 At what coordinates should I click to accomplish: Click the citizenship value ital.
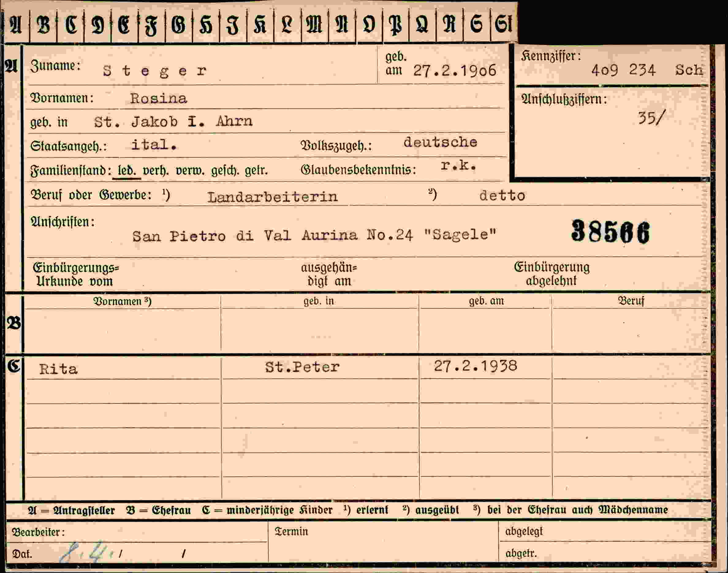click(x=154, y=145)
